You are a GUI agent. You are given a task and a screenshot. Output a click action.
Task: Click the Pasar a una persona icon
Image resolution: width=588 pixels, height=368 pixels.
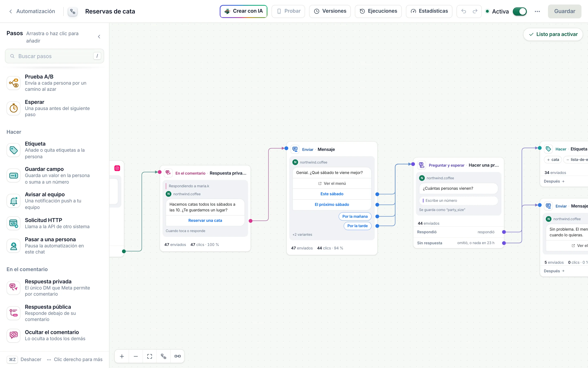[14, 246]
